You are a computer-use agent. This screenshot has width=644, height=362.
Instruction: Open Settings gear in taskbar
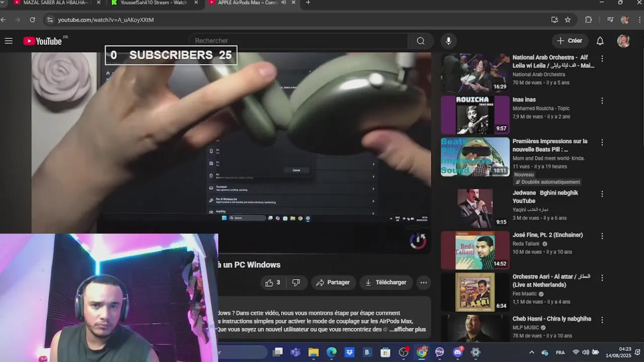pos(475,352)
